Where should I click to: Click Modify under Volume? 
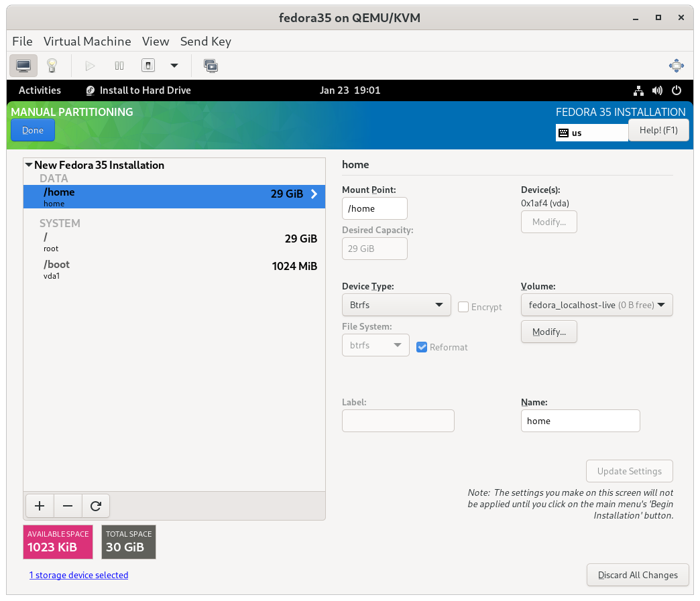[x=549, y=332]
